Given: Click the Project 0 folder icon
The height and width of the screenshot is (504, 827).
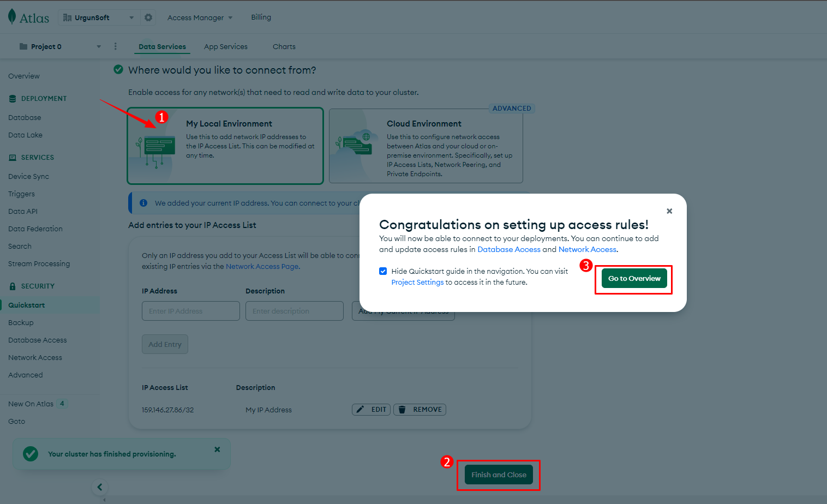Looking at the screenshot, I should 23,46.
